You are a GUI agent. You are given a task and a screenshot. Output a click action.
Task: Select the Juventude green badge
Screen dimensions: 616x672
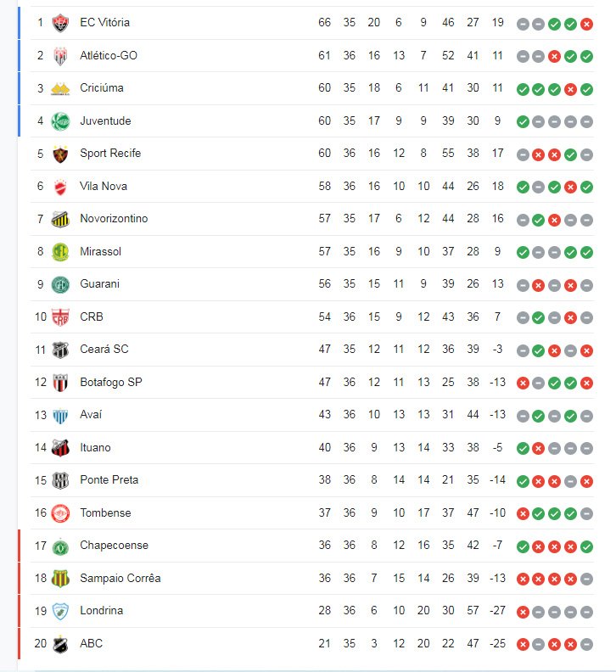coord(60,121)
